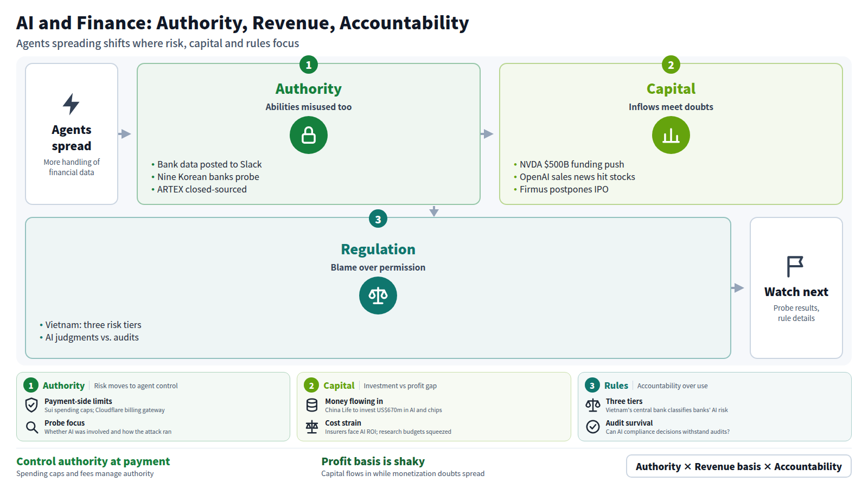
Task: Click the Capital heading in the top card
Action: point(671,89)
